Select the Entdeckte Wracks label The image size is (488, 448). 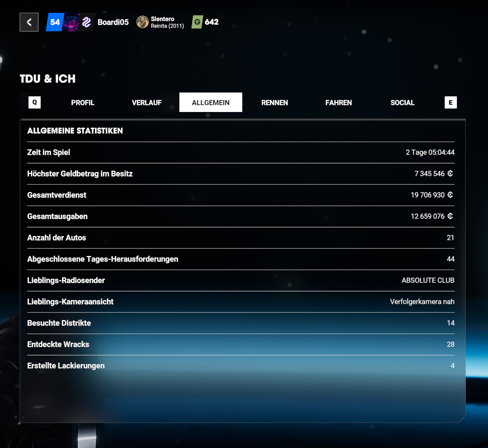point(58,344)
